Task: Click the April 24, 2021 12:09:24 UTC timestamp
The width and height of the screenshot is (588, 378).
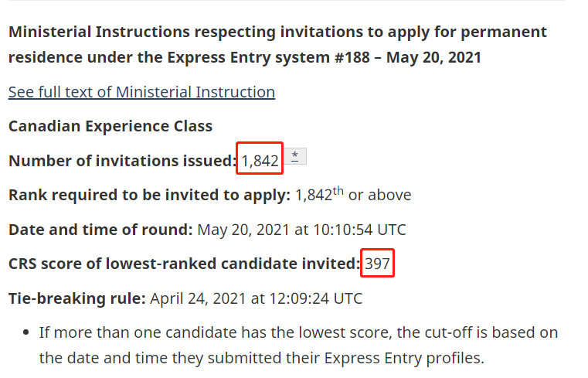Action: 256,298
